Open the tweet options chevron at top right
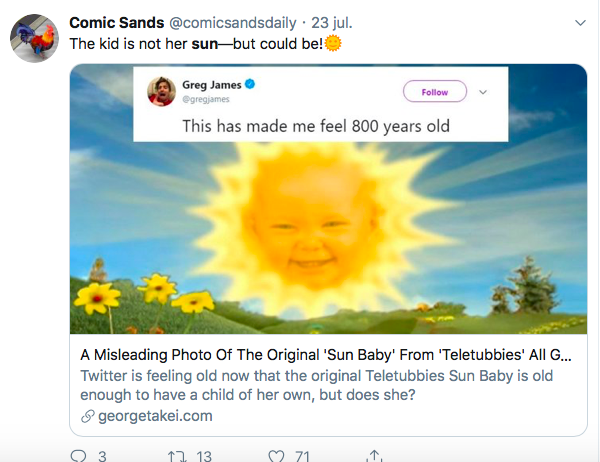This screenshot has height=462, width=600. click(580, 23)
